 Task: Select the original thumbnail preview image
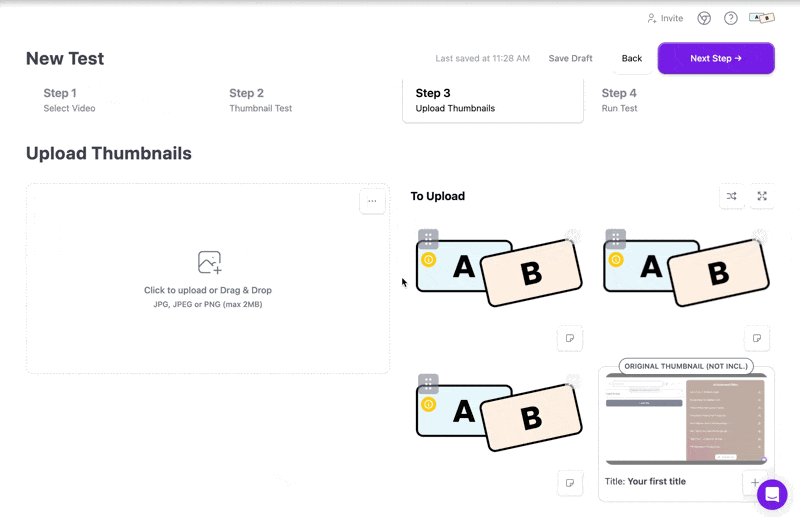coord(686,419)
